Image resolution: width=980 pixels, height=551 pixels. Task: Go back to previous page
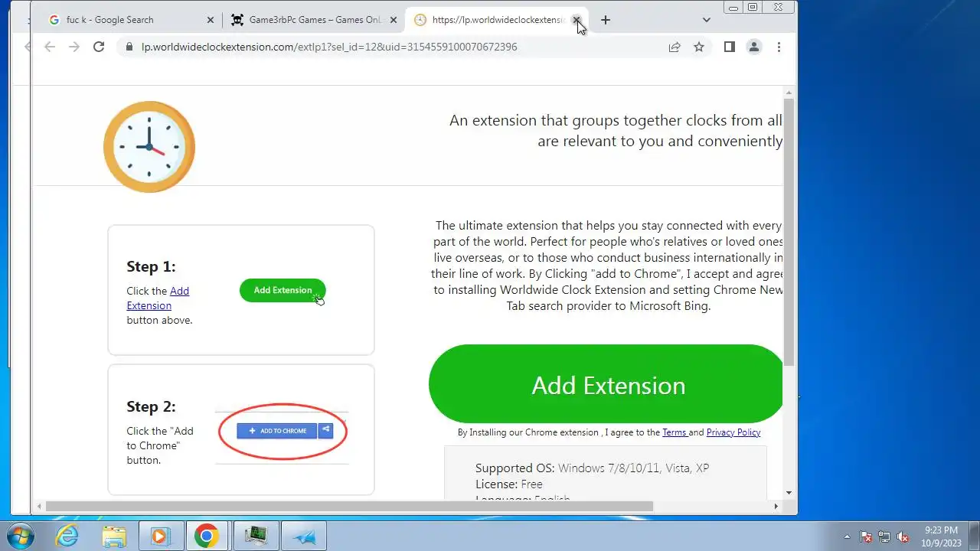[x=50, y=47]
